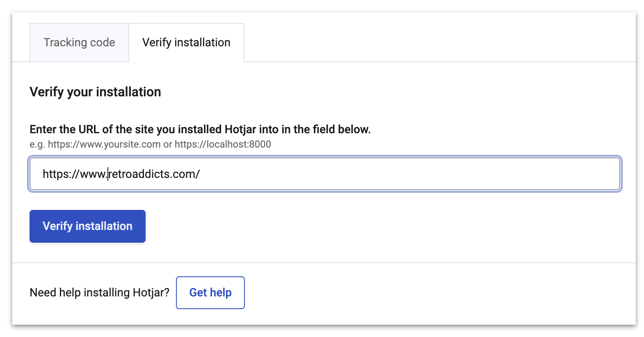Click '.com' in the entered URL

coord(184,174)
